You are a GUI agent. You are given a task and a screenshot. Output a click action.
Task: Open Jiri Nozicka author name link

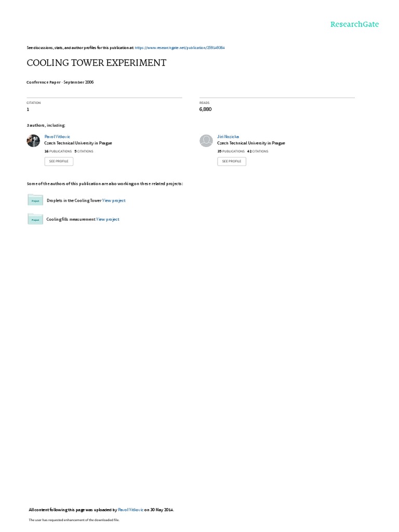pyautogui.click(x=228, y=137)
